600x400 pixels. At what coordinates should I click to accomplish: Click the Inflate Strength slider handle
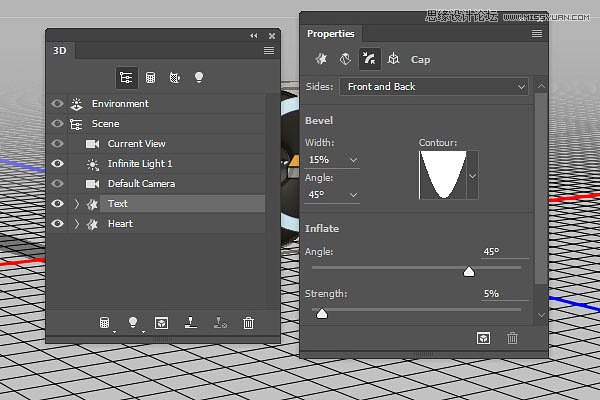point(322,314)
